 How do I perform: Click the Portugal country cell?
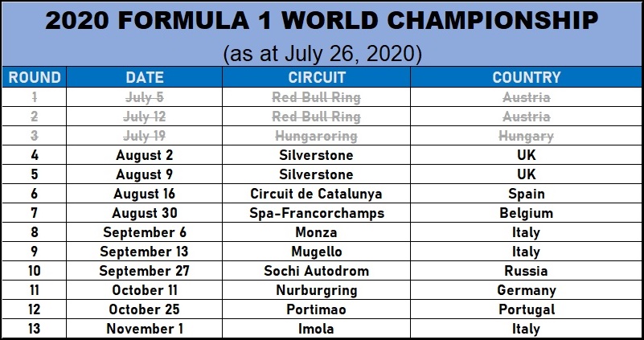527,309
